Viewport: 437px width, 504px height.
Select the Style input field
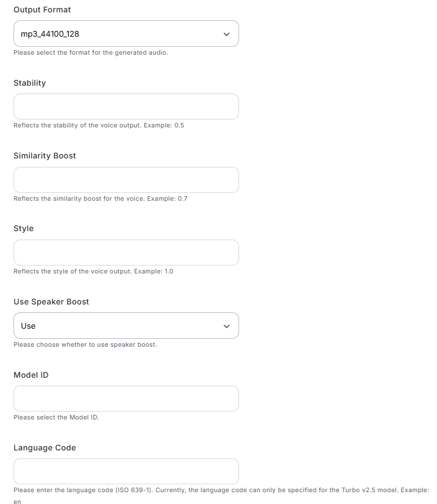click(x=126, y=253)
